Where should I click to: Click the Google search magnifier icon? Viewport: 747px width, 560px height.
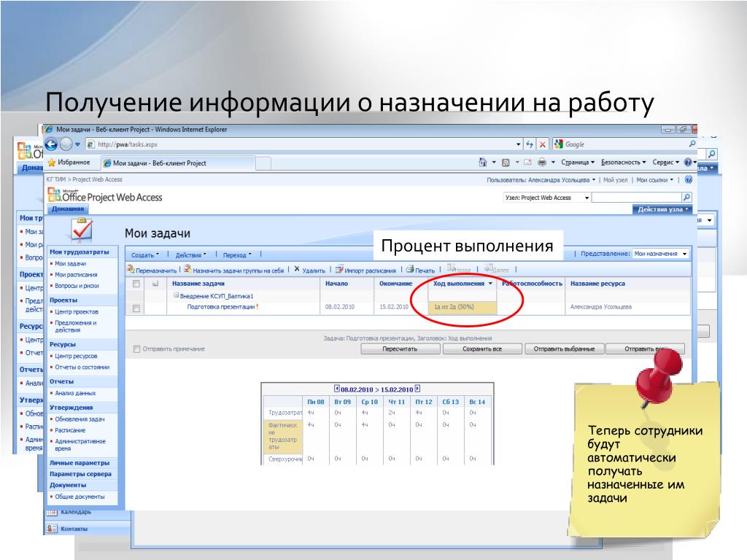(x=692, y=144)
